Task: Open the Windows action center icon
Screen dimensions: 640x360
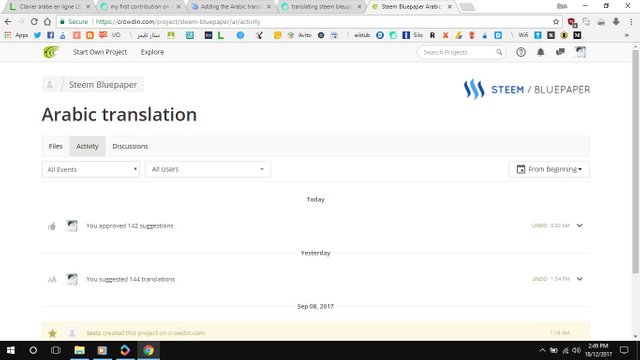Action: click(x=624, y=350)
